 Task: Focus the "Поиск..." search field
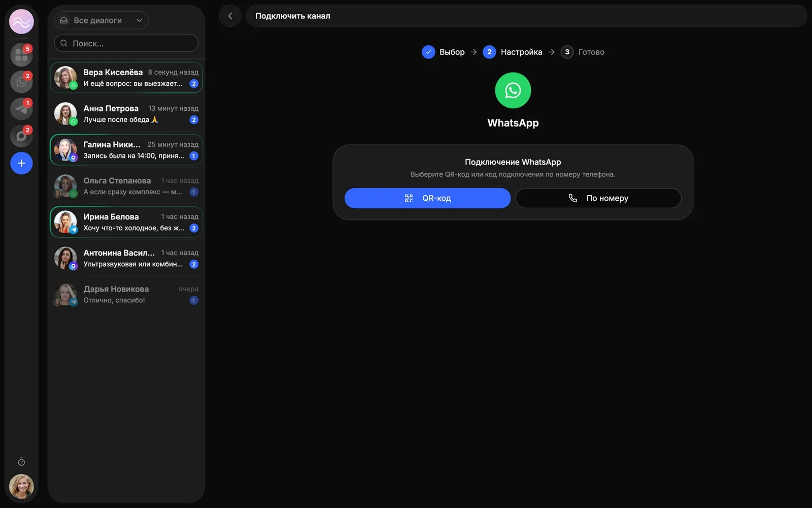click(126, 43)
